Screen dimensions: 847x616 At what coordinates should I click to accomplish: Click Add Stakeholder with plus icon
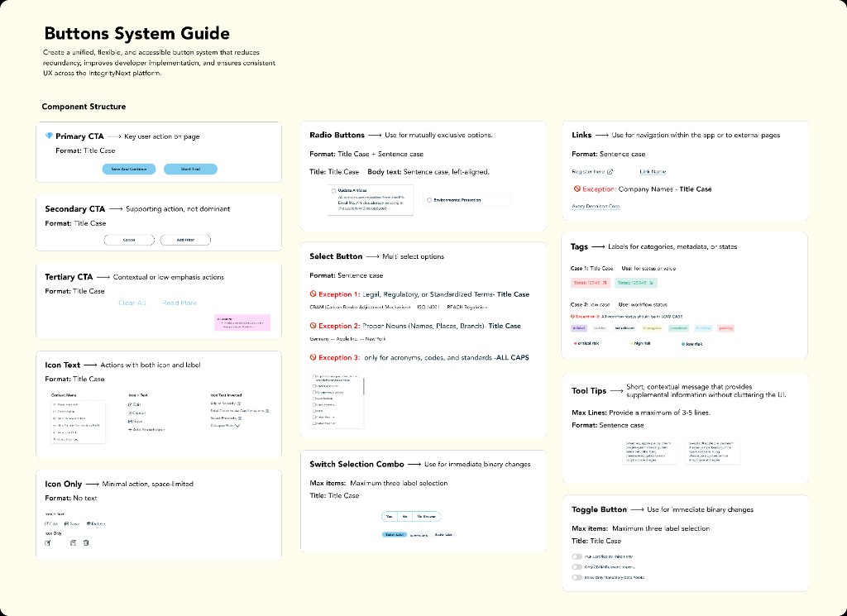(146, 430)
